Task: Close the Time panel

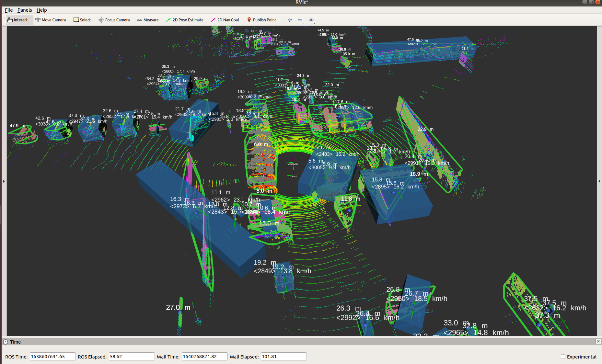Action: (598, 341)
